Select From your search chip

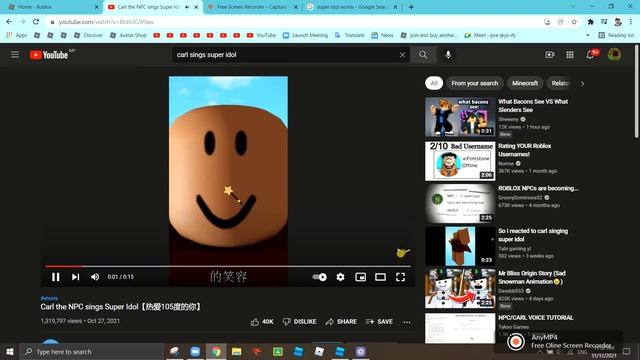475,83
